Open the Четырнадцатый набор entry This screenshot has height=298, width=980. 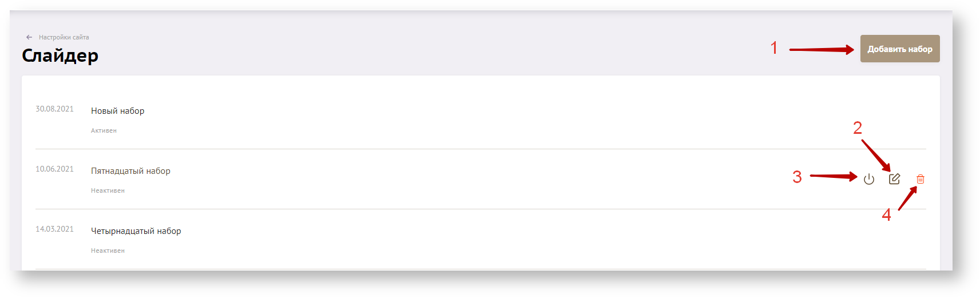point(136,231)
